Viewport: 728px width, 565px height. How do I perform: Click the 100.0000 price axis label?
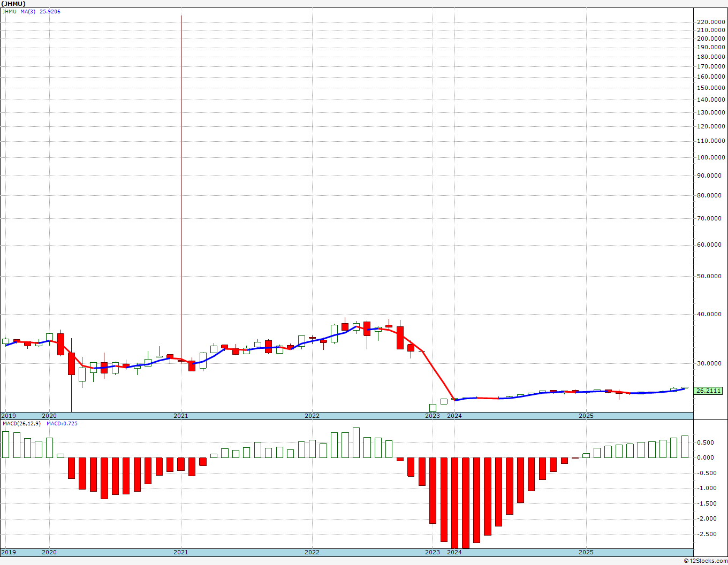pos(711,157)
